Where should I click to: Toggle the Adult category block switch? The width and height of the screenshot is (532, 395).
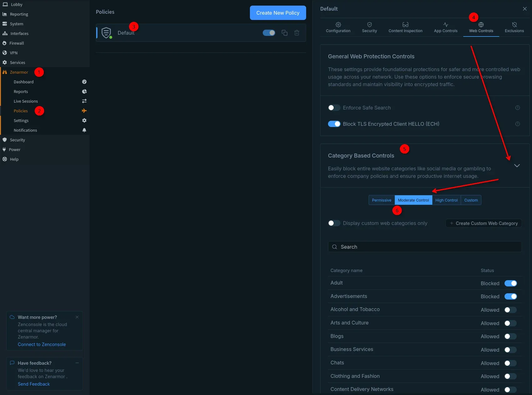pos(510,283)
